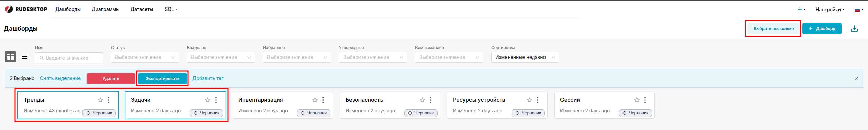Open the SQL menu
The image size is (868, 130).
coord(171,9)
